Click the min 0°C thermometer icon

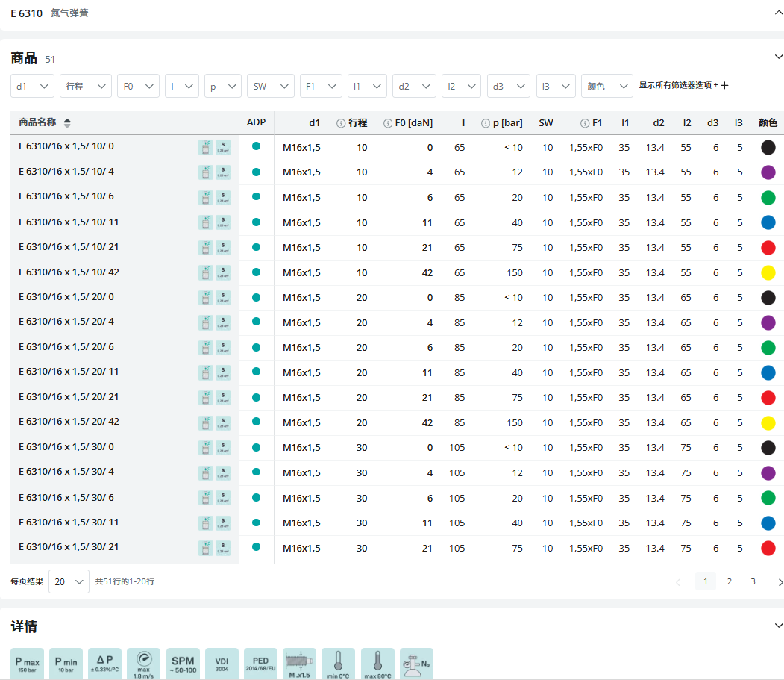[x=339, y=664]
